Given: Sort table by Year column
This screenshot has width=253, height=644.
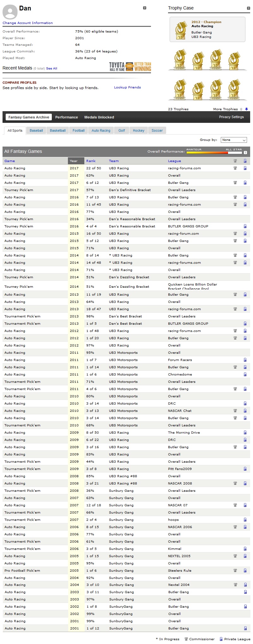Looking at the screenshot, I should [74, 161].
